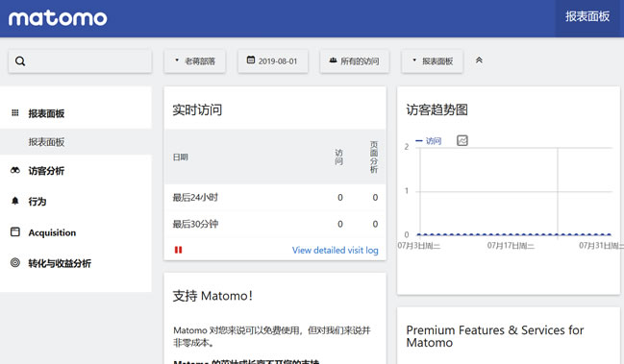Open the 2019-08-01 date picker
The width and height of the screenshot is (624, 364).
[x=273, y=61]
